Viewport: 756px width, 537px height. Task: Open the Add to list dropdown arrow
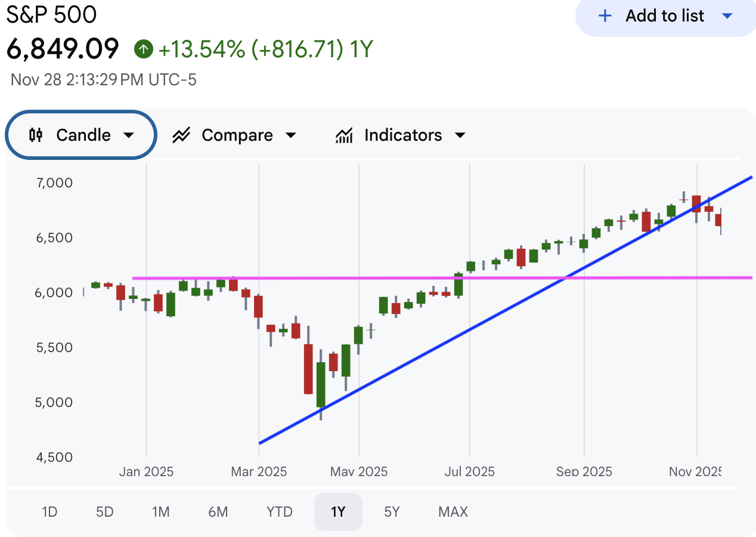click(x=727, y=16)
